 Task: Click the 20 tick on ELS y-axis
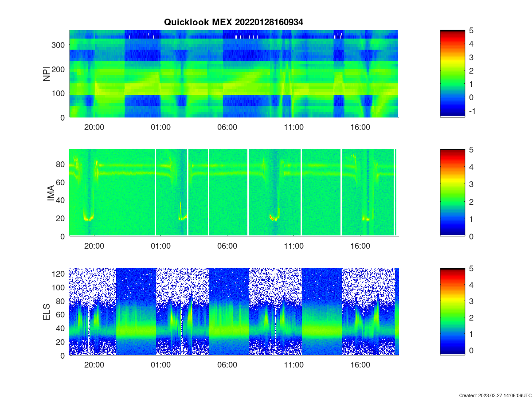point(61,342)
